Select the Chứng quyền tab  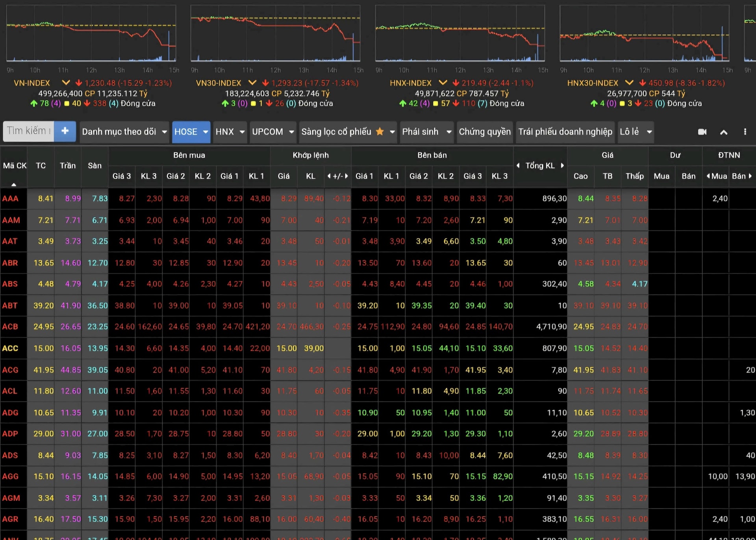click(485, 132)
